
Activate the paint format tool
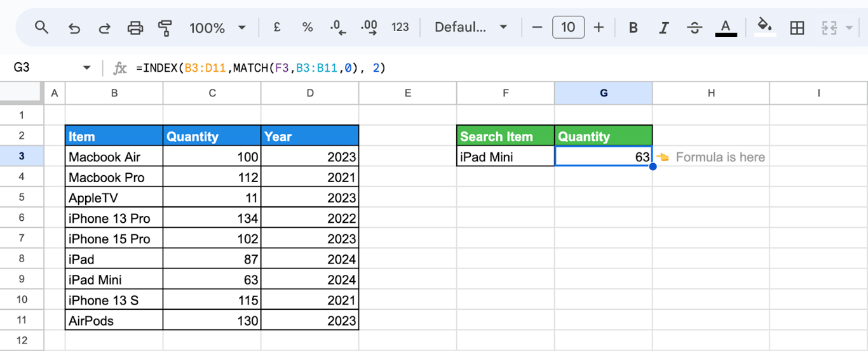[165, 27]
